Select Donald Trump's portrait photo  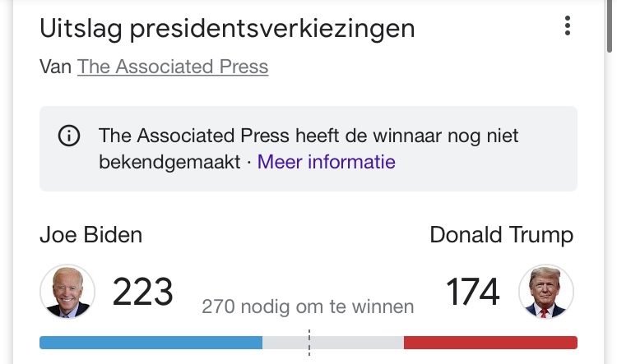click(x=545, y=291)
